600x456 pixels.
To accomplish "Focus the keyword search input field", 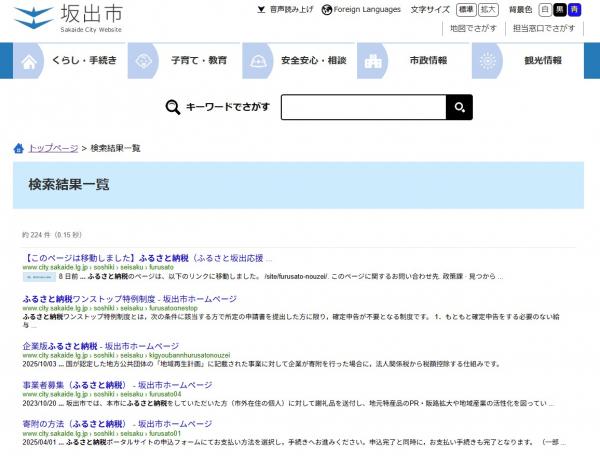I will coord(364,107).
